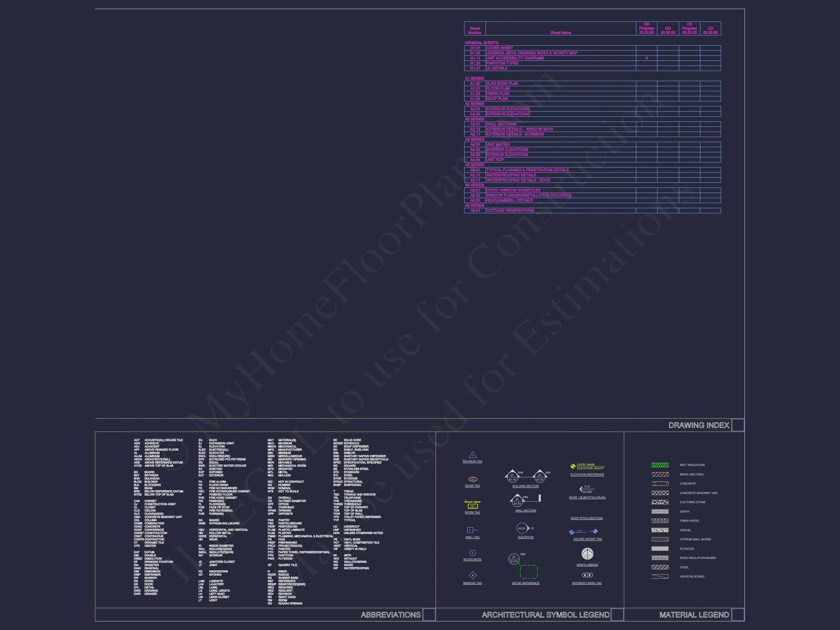Click the CD Progress column header
This screenshot has width=840, height=630.
tap(689, 28)
